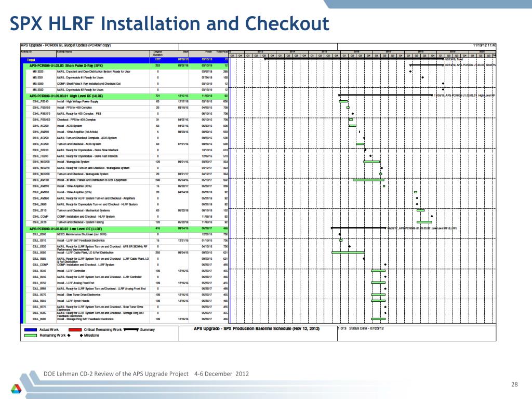
Task: Click the Gantt bar for Install Waveguide System
Action: (x=371, y=162)
